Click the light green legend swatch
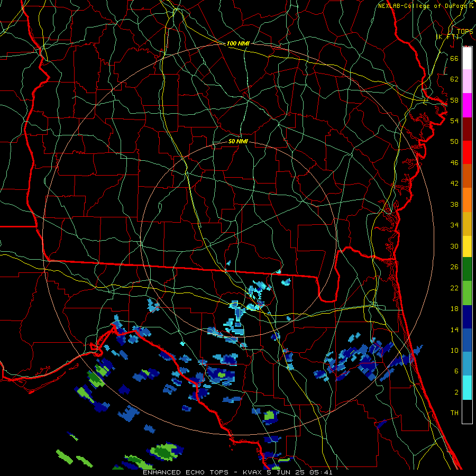Screen dimensions: 476x476 coord(467,293)
